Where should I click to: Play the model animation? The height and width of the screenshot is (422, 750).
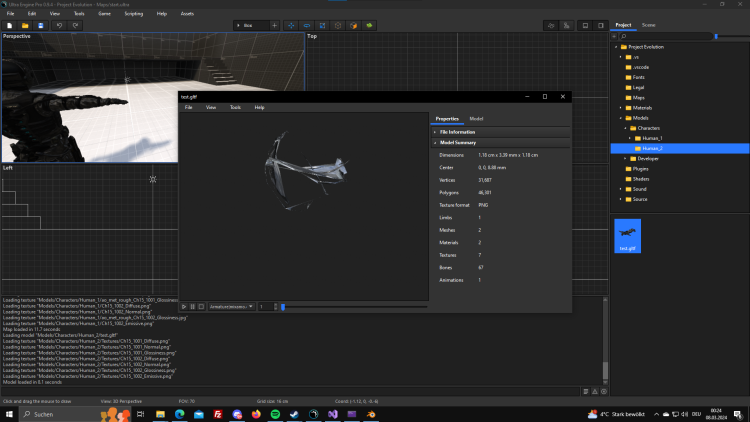pos(184,306)
